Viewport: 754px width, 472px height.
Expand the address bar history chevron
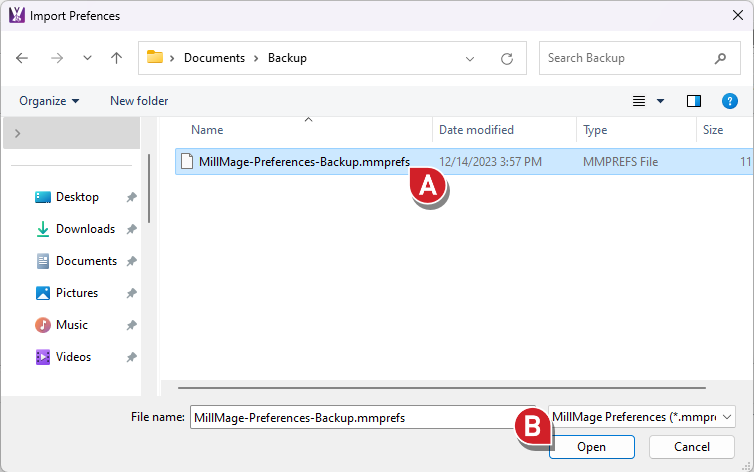pos(470,58)
